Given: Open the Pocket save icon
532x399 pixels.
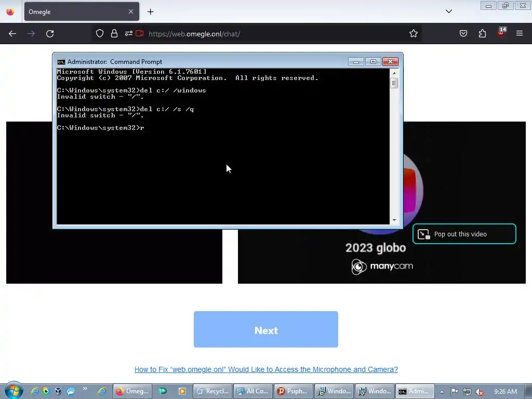Looking at the screenshot, I should point(463,33).
